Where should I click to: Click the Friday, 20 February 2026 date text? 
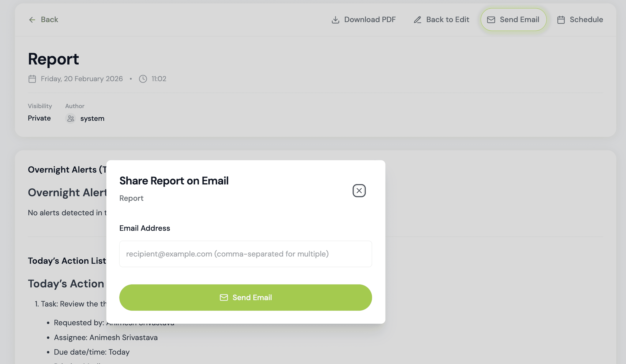(82, 79)
